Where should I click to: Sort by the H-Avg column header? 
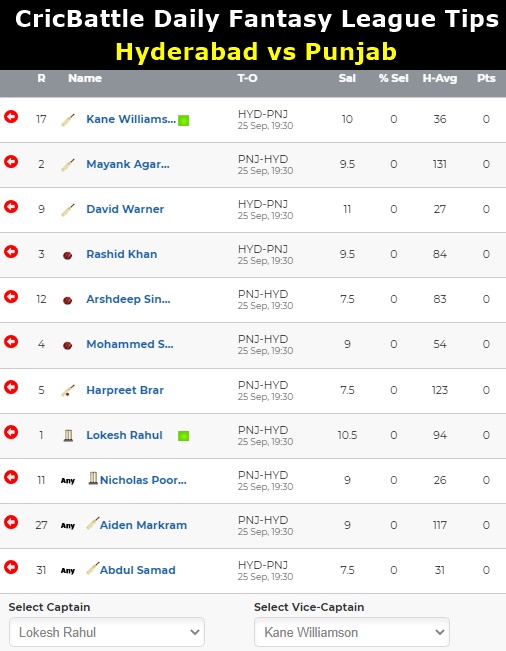point(440,78)
